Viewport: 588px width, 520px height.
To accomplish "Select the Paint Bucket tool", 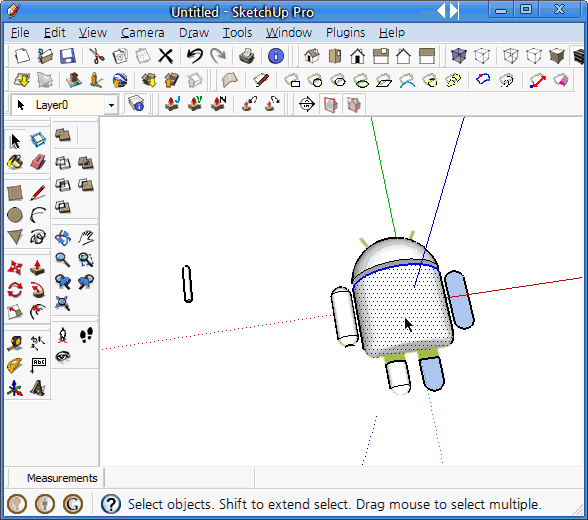I will (15, 162).
